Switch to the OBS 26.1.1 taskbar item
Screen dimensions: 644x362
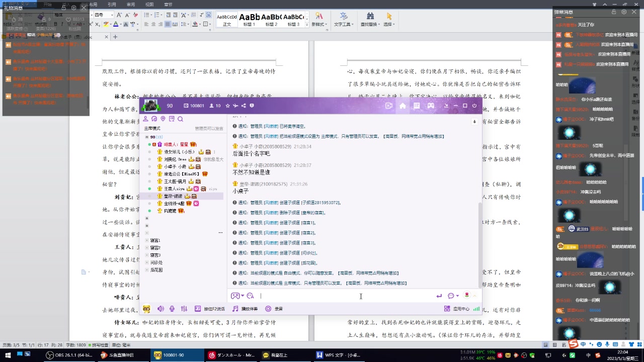(x=69, y=355)
